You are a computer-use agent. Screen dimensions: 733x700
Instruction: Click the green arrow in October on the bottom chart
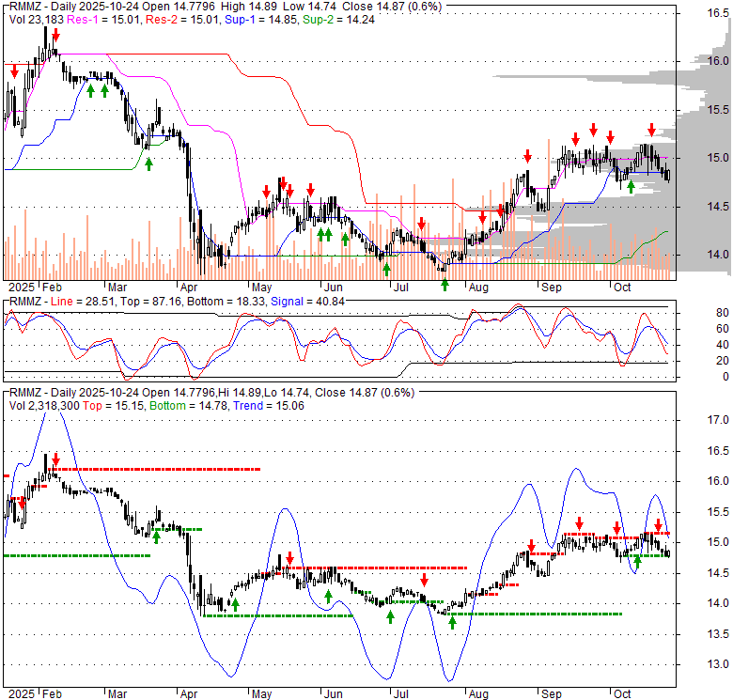tap(637, 561)
